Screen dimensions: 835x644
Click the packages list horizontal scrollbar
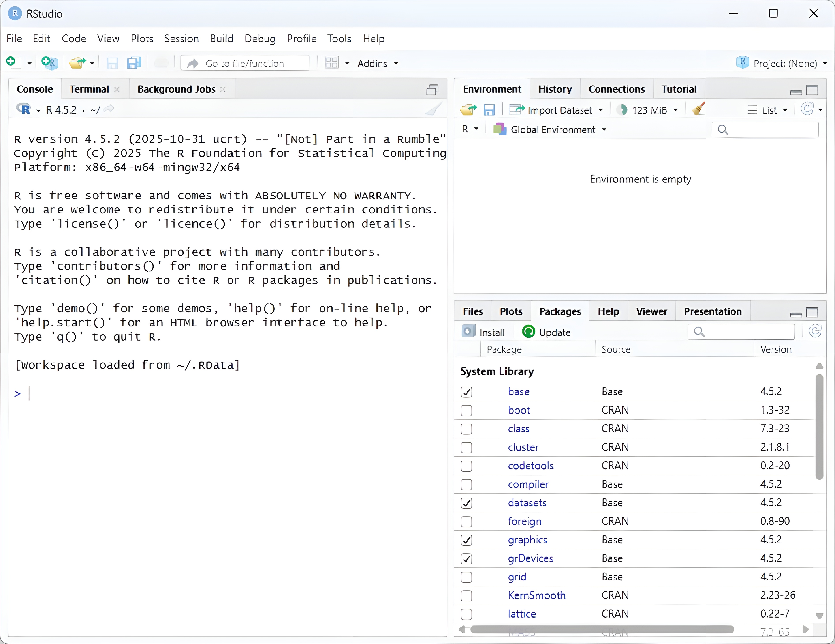click(x=602, y=629)
